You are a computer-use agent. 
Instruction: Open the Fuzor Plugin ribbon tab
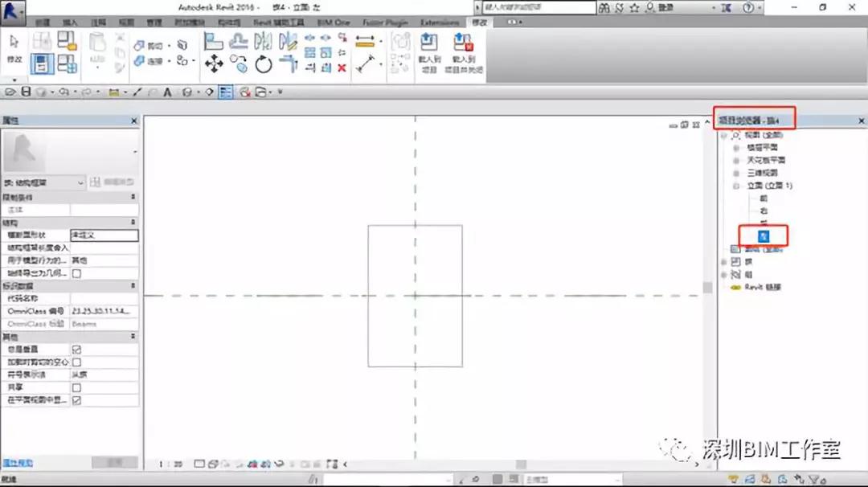(x=385, y=23)
